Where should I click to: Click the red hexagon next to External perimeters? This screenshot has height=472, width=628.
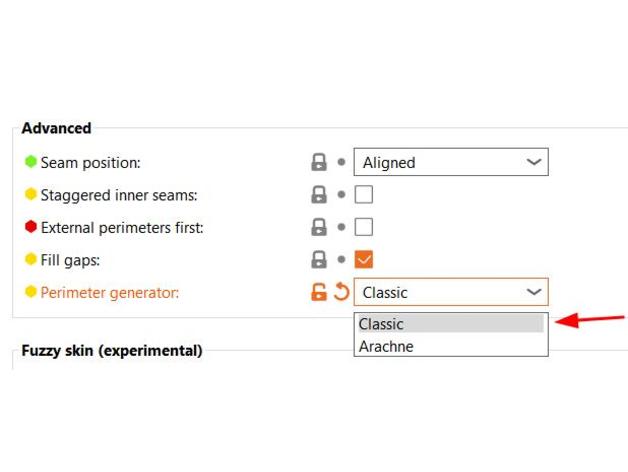(x=31, y=227)
